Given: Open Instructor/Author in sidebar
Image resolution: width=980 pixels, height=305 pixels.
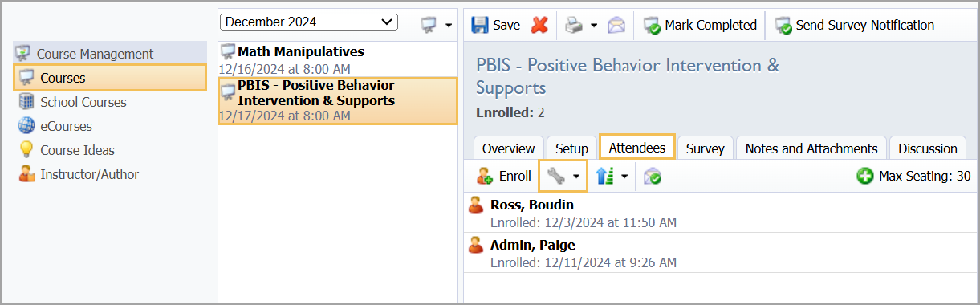Looking at the screenshot, I should click(89, 174).
